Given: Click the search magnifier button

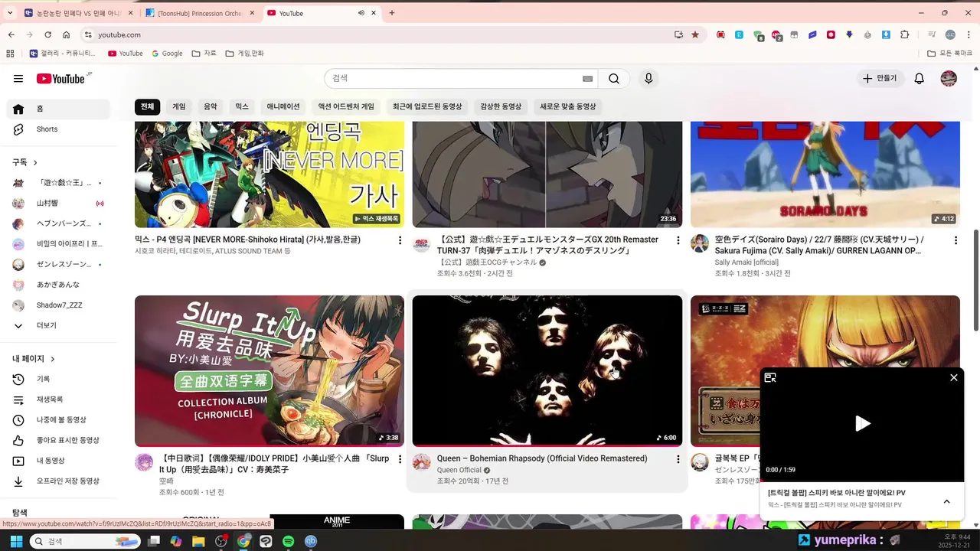Looking at the screenshot, I should pos(614,78).
